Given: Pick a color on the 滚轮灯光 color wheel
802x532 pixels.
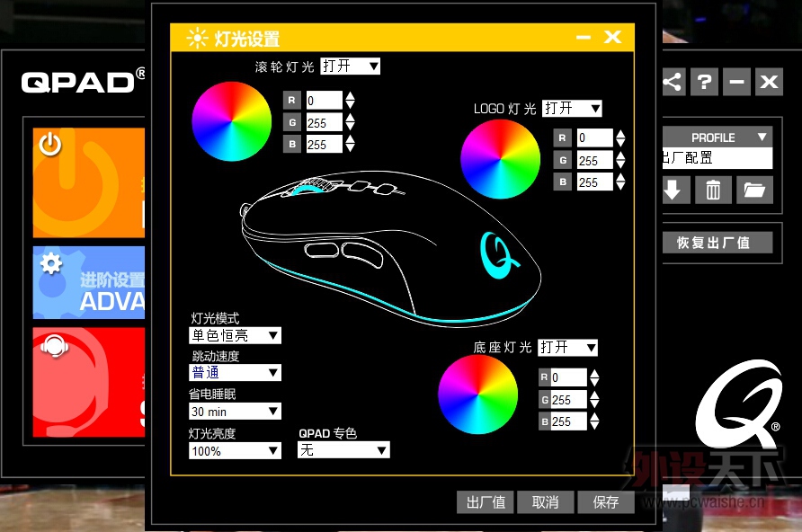Looking at the screenshot, I should [232, 121].
